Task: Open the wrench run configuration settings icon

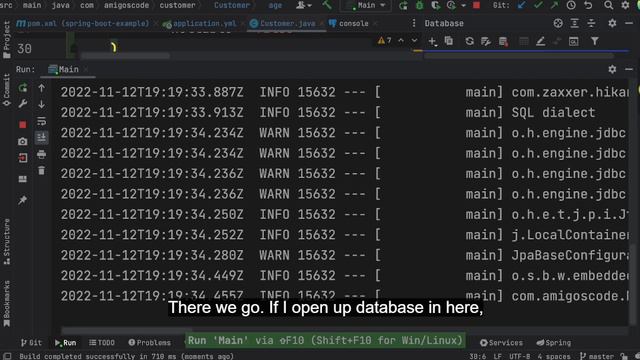Action: point(23,104)
